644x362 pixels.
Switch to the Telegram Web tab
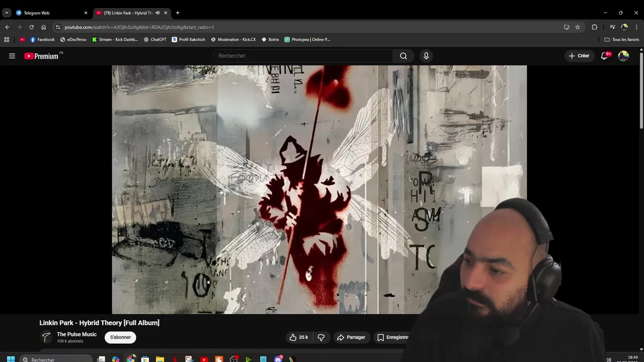click(x=50, y=13)
